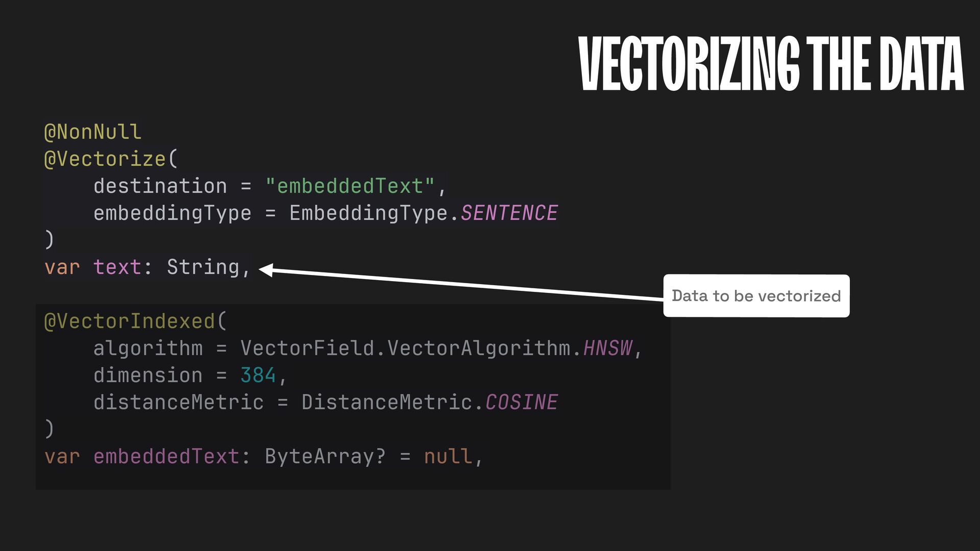The image size is (980, 551).
Task: Click the white arrowhead pointing at text
Action: tap(266, 270)
